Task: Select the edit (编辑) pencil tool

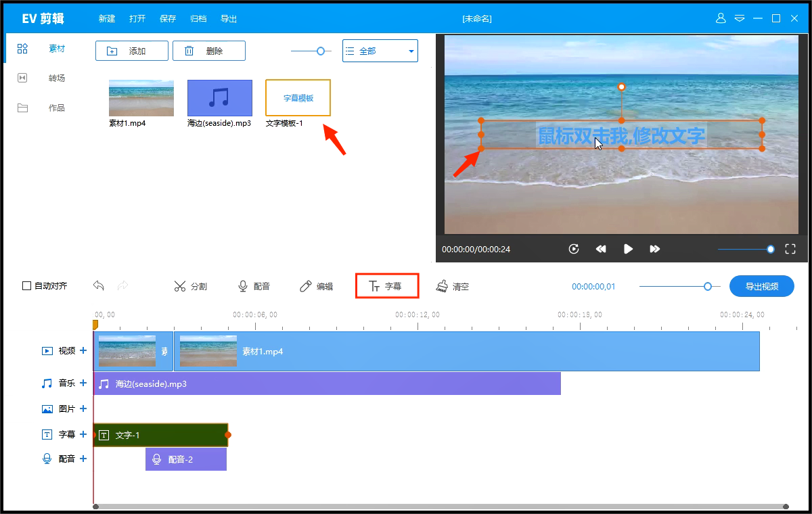Action: 317,286
